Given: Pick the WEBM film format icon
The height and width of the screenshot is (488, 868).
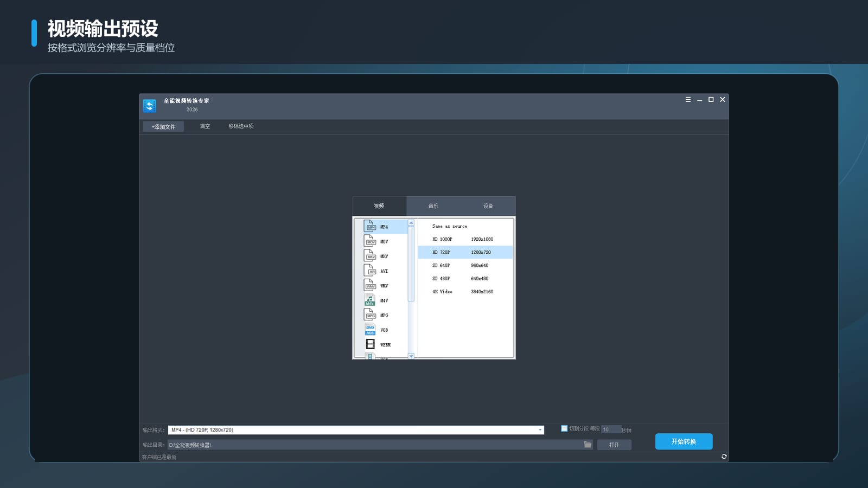Looking at the screenshot, I should click(x=370, y=344).
